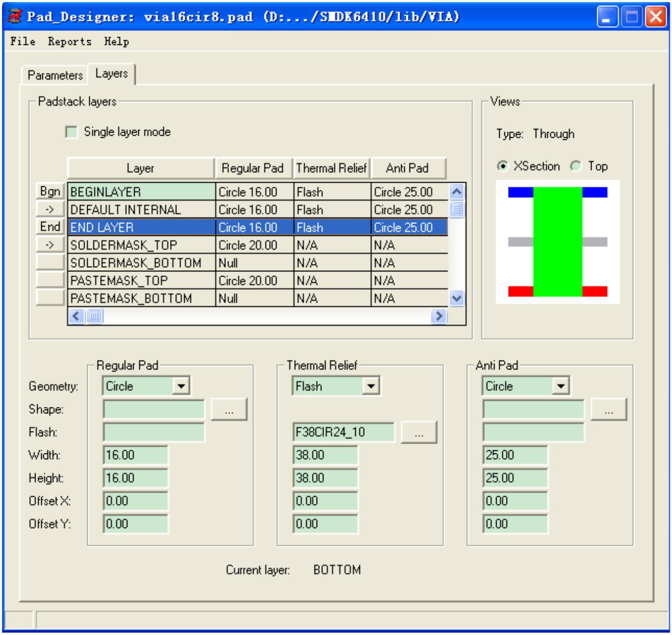
Task: Enable Single layer mode checkbox
Action: 71,132
